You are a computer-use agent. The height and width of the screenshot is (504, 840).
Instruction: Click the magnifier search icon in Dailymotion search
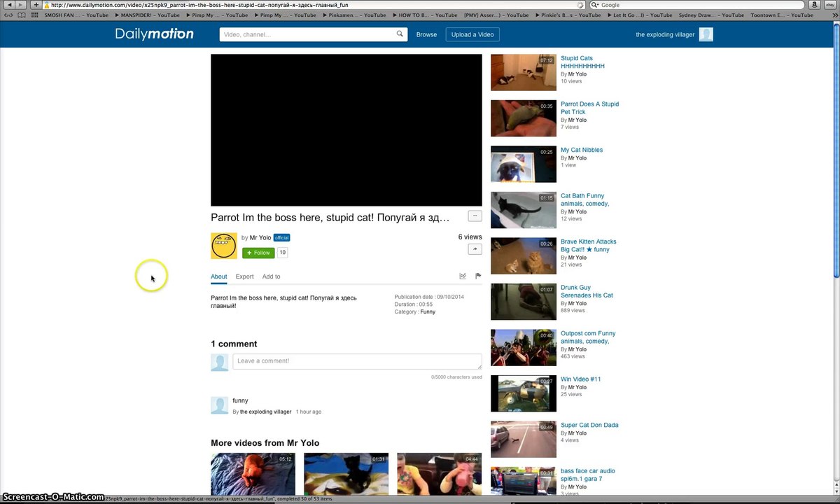coord(400,34)
